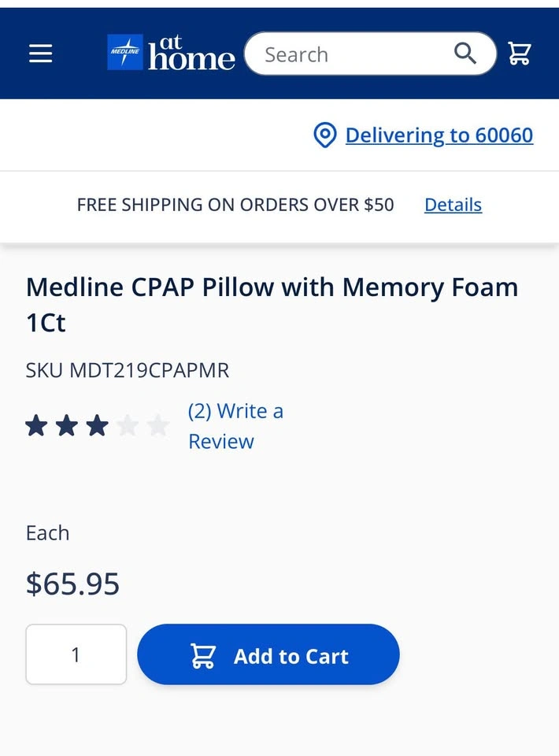Click the third filled rating star
This screenshot has width=559, height=756.
coord(97,426)
